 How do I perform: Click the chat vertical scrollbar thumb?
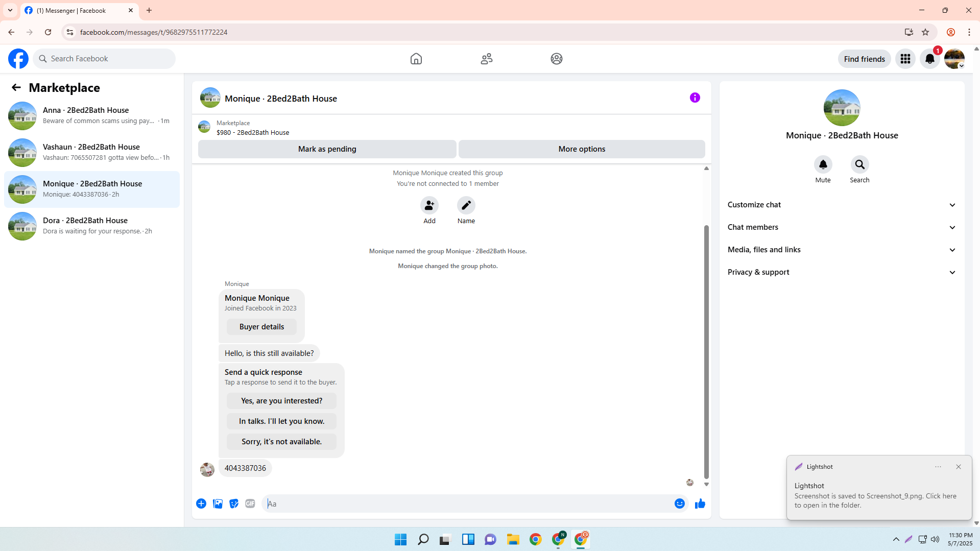[707, 352]
